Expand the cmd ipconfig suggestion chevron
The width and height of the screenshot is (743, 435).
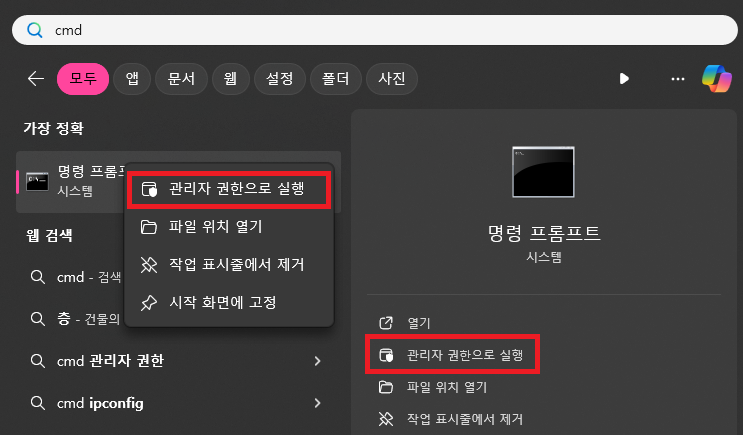coord(317,403)
